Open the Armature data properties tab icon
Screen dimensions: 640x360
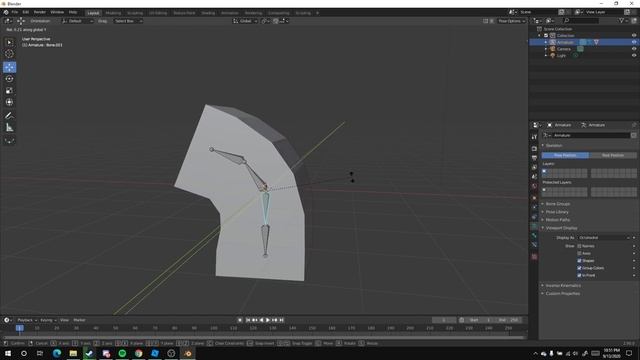534,226
